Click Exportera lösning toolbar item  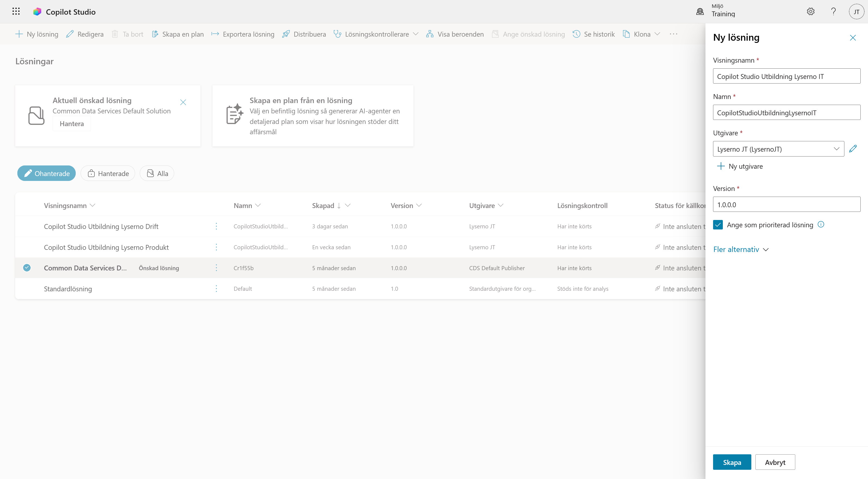[243, 34]
